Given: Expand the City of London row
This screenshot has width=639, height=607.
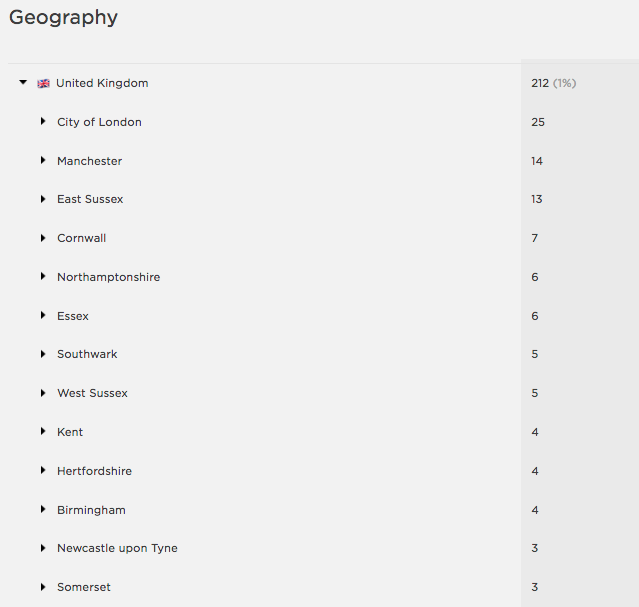Looking at the screenshot, I should pyautogui.click(x=43, y=121).
